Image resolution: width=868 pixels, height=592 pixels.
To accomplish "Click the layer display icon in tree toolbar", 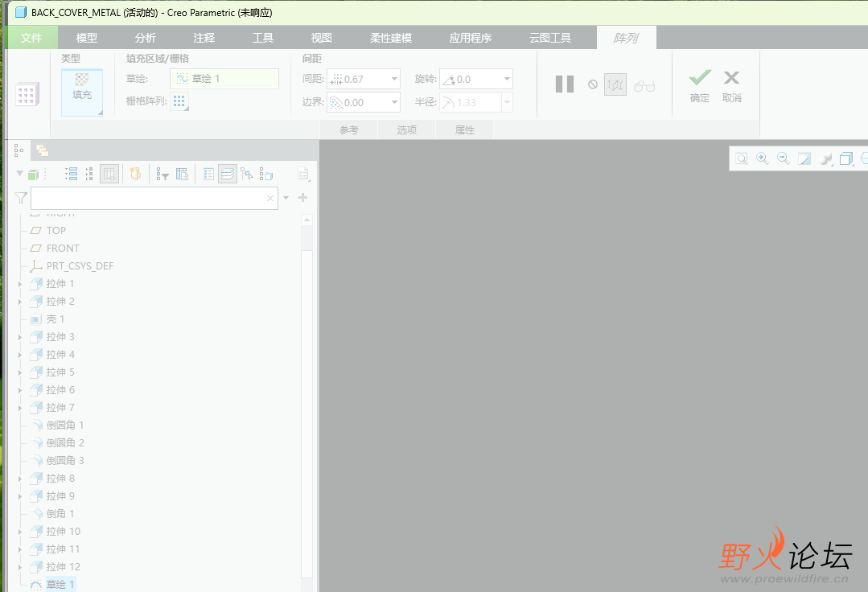I will (x=227, y=173).
